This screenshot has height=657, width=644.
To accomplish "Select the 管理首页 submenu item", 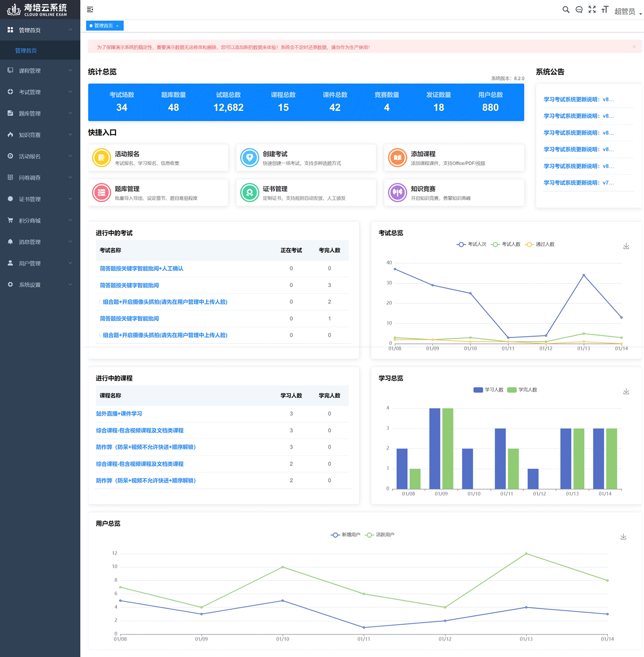I will pos(26,51).
